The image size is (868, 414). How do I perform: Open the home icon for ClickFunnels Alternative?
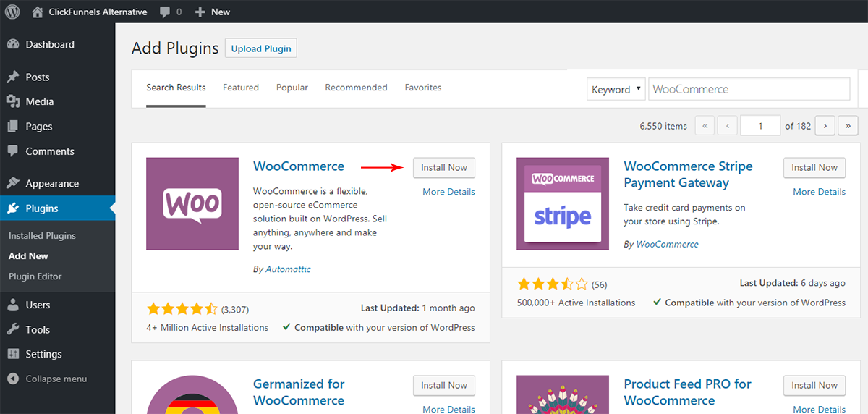point(38,12)
